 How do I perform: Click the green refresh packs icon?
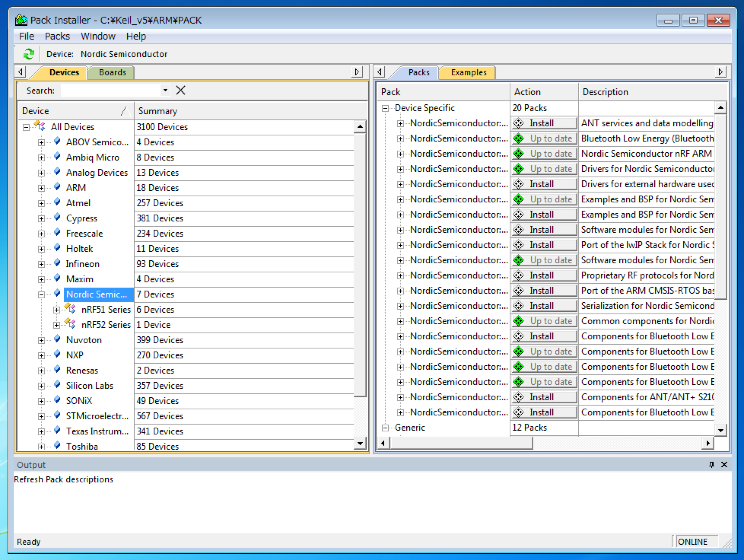(x=29, y=54)
